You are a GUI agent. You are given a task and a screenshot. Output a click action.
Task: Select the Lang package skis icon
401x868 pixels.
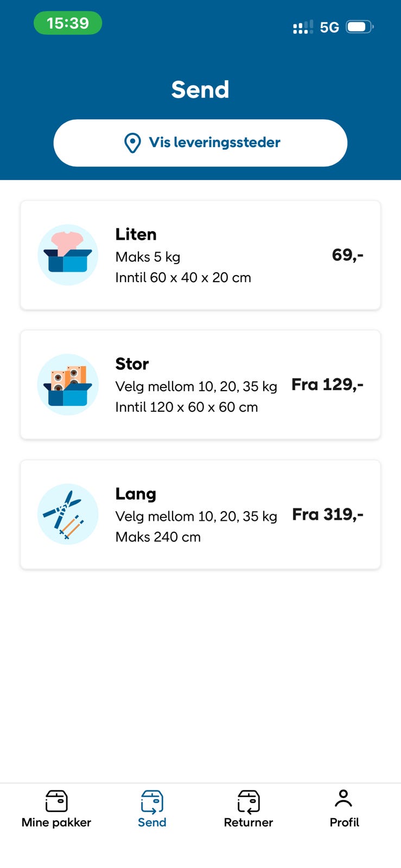68,514
